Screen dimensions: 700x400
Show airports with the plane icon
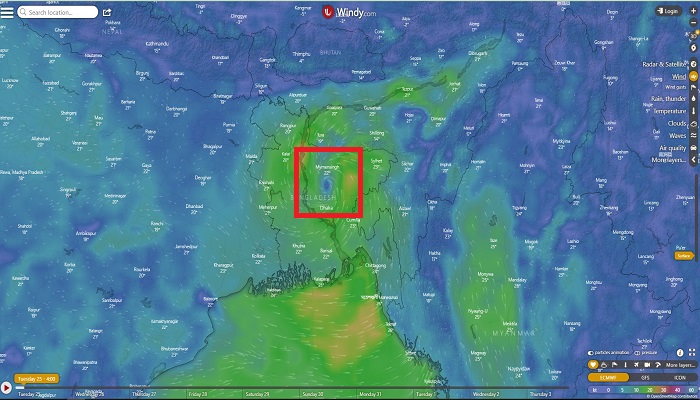636,365
